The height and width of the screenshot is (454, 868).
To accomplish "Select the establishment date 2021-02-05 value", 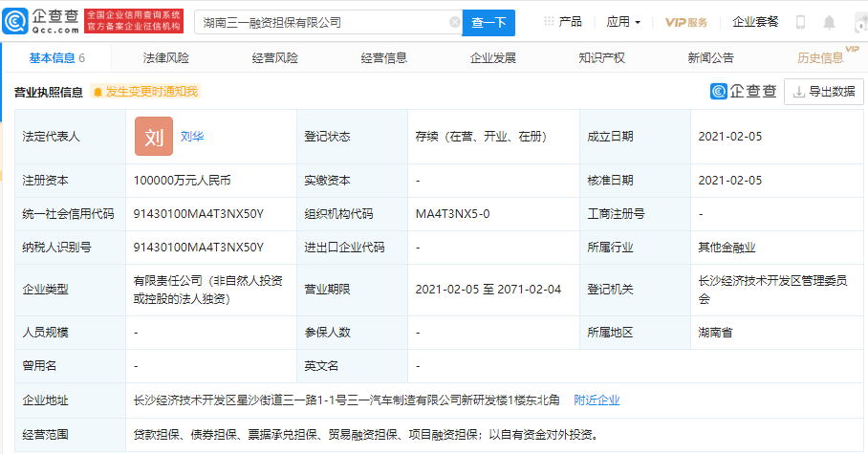I will [730, 136].
